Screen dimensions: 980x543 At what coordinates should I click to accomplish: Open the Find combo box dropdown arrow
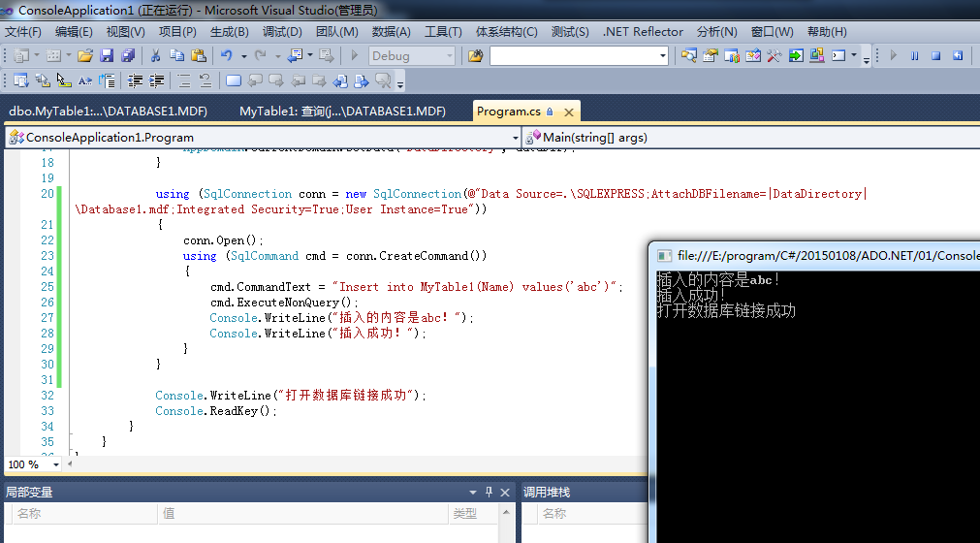click(x=662, y=56)
